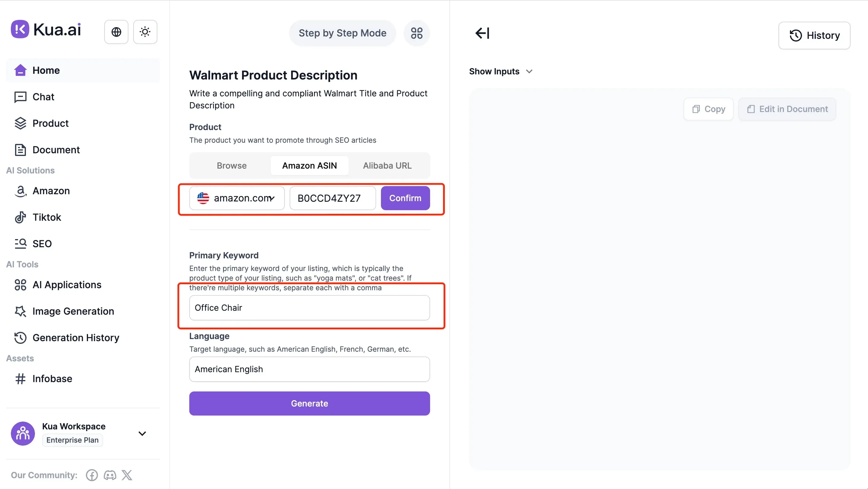Go to Product section
The width and height of the screenshot is (868, 489).
83,123
